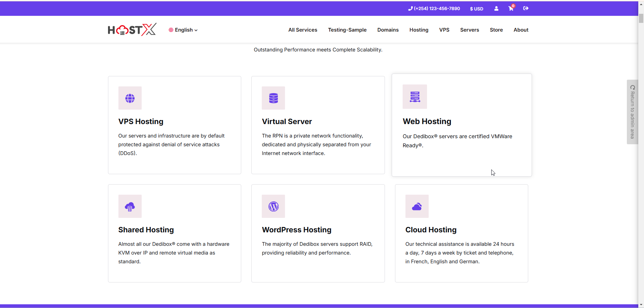Open the Cloud Hosting heading
This screenshot has width=644, height=308.
[x=431, y=230]
